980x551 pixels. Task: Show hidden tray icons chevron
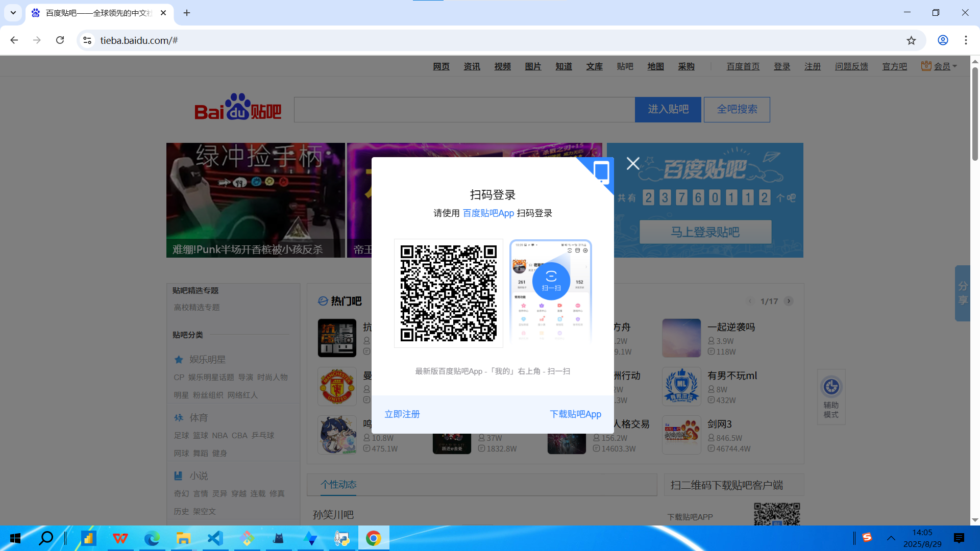click(891, 538)
